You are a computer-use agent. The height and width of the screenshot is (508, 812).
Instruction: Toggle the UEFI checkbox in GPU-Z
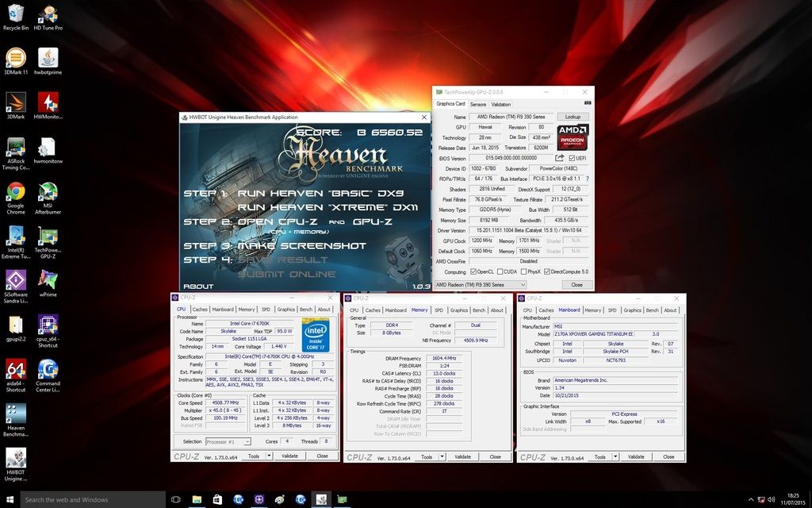pyautogui.click(x=572, y=158)
